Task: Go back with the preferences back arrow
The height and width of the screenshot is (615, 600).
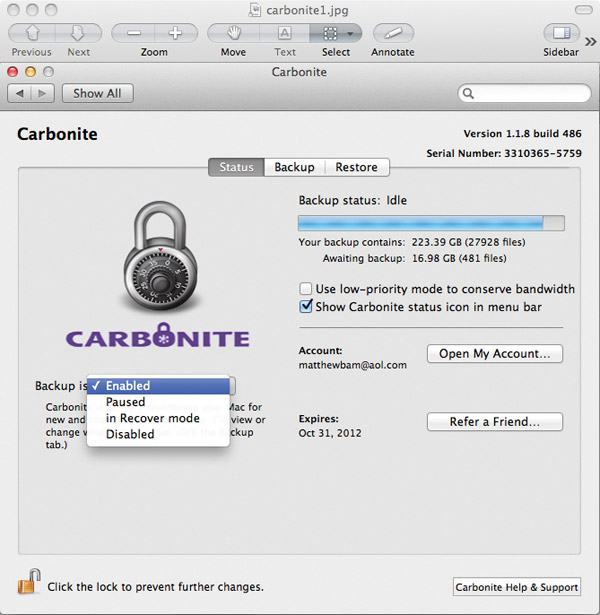Action: coord(20,93)
